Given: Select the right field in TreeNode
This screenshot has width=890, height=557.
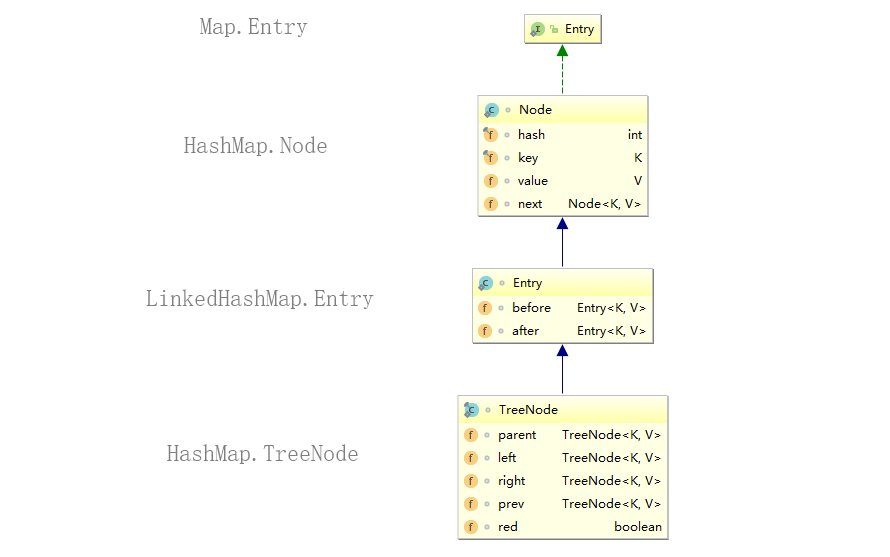Looking at the screenshot, I should pyautogui.click(x=562, y=481).
